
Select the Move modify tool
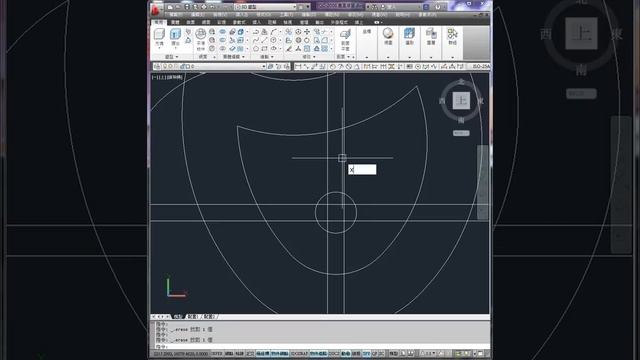pos(307,32)
